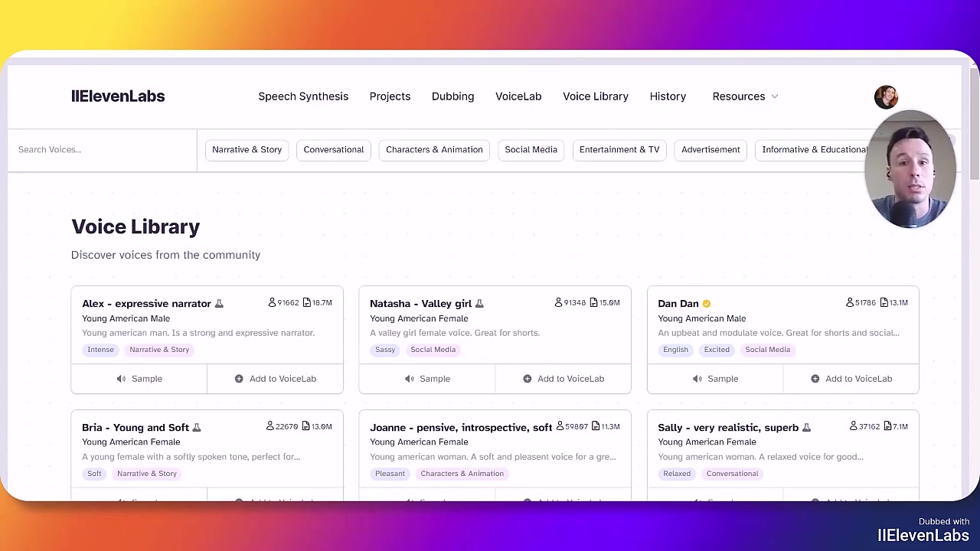Click the Social Media tag on Natasha card
Screen dimensions: 980x551
point(433,350)
